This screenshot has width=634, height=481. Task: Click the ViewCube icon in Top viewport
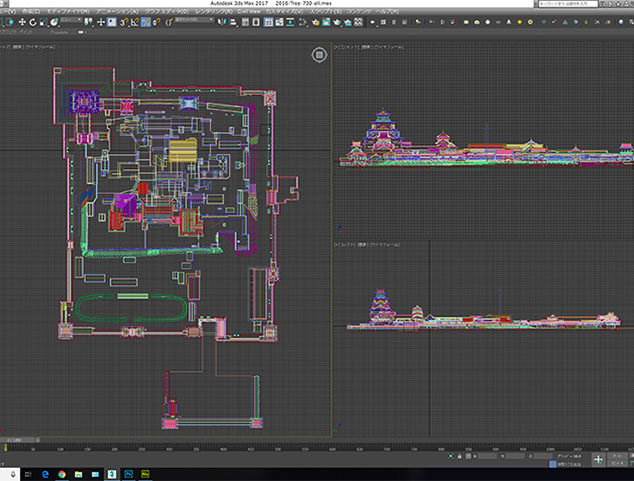tap(318, 55)
